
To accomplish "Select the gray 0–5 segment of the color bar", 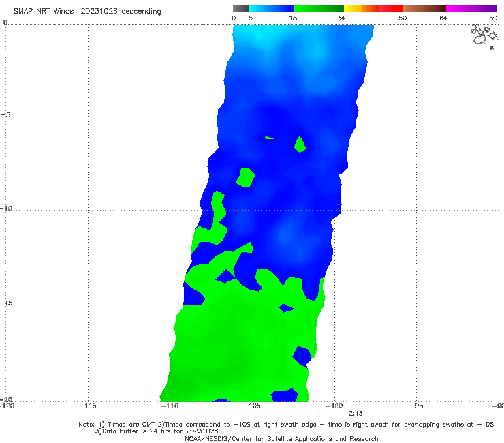I will [x=241, y=8].
